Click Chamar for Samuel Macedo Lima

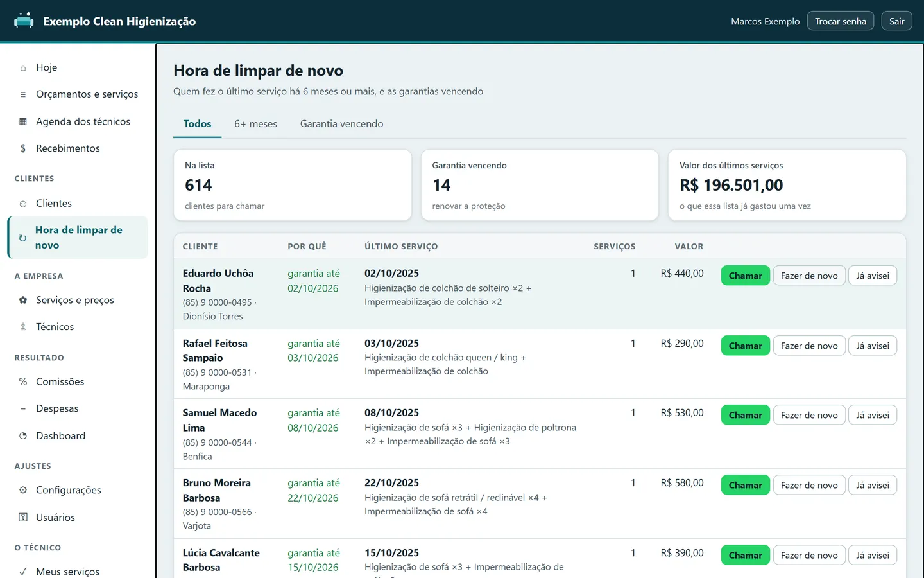[x=745, y=415]
